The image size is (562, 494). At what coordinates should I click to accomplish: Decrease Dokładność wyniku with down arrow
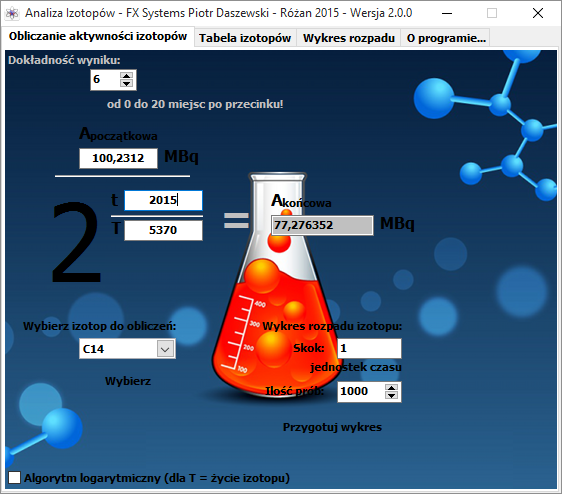point(126,84)
